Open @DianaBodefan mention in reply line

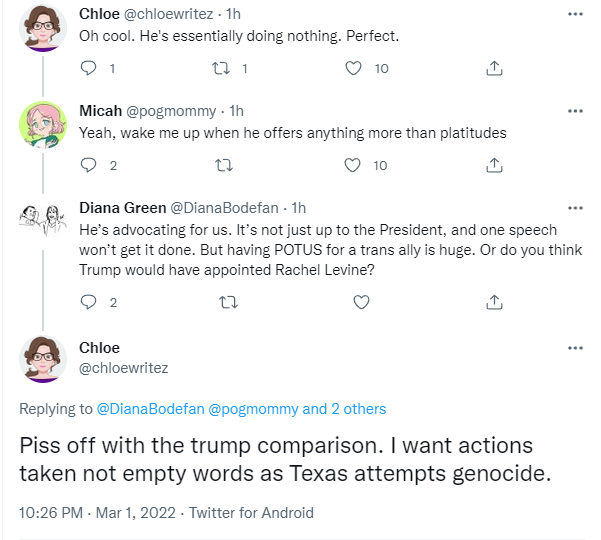pos(150,409)
